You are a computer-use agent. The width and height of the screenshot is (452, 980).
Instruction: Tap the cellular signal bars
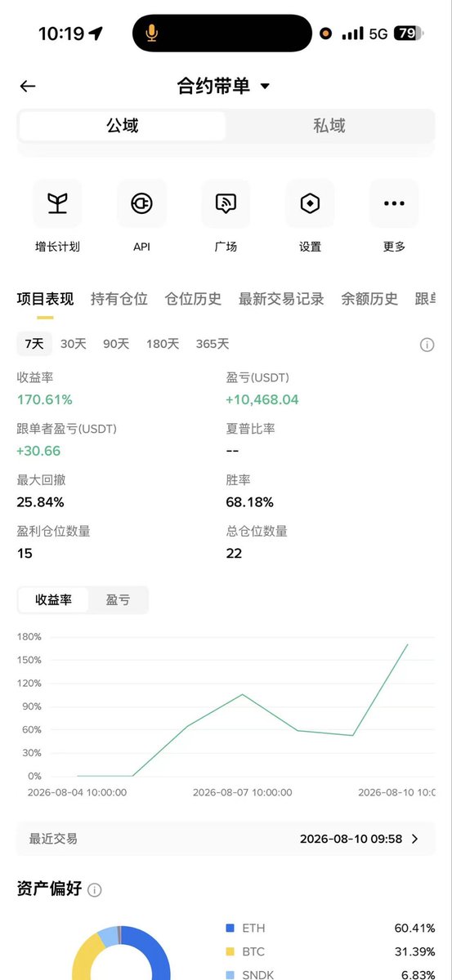[353, 33]
